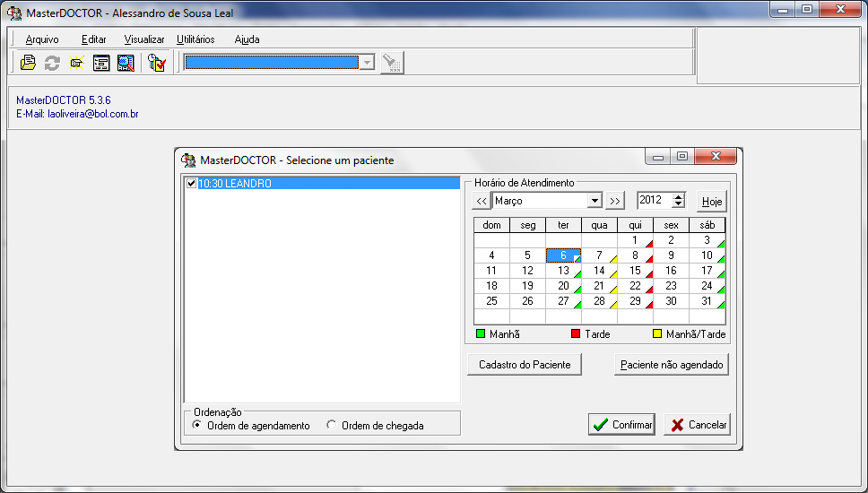The image size is (868, 493).
Task: Close the main MasterDOCTOR window
Action: click(x=840, y=9)
